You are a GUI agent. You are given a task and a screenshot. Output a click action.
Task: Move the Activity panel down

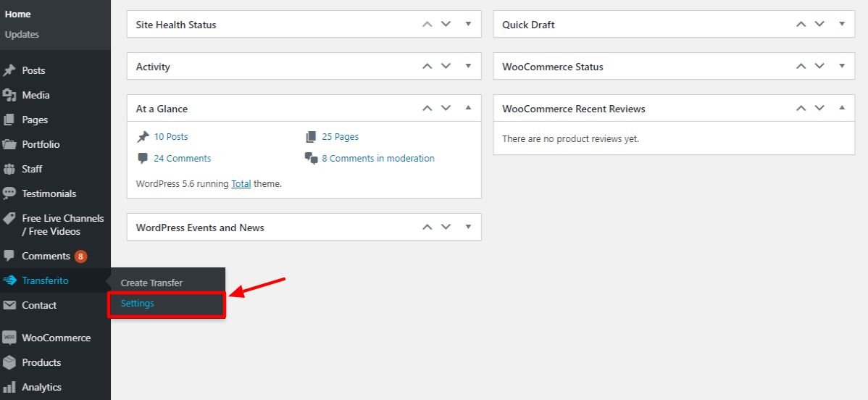tap(446, 66)
